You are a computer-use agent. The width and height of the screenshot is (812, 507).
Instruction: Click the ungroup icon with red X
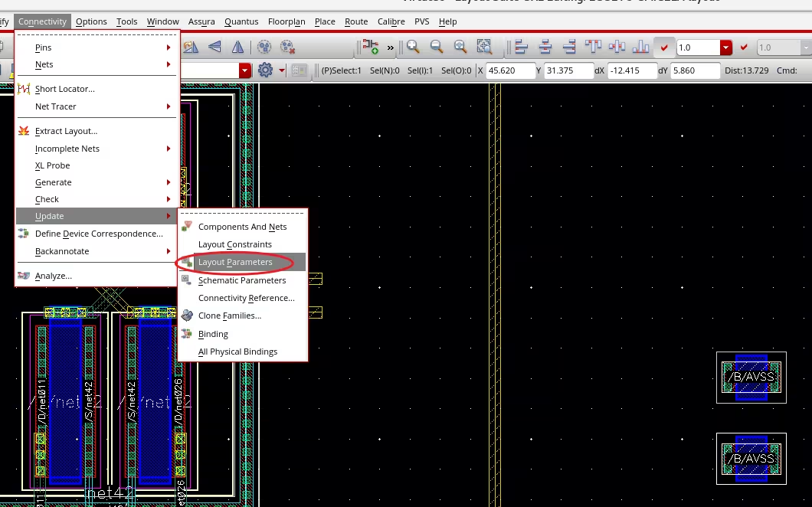tap(287, 47)
